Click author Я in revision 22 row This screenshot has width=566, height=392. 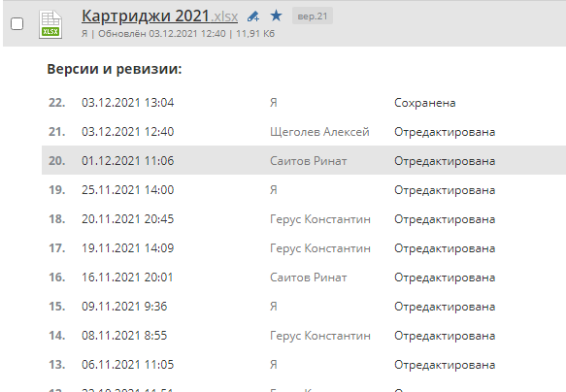click(x=274, y=103)
